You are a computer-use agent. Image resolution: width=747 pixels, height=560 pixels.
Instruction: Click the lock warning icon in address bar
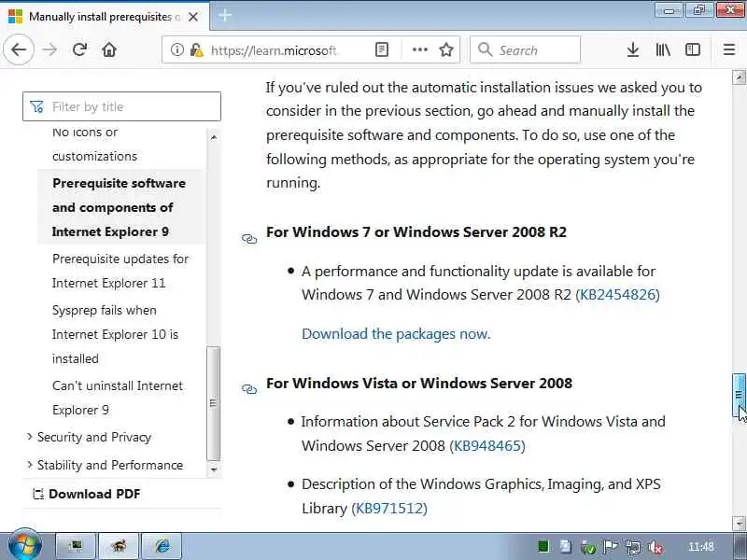pyautogui.click(x=196, y=49)
